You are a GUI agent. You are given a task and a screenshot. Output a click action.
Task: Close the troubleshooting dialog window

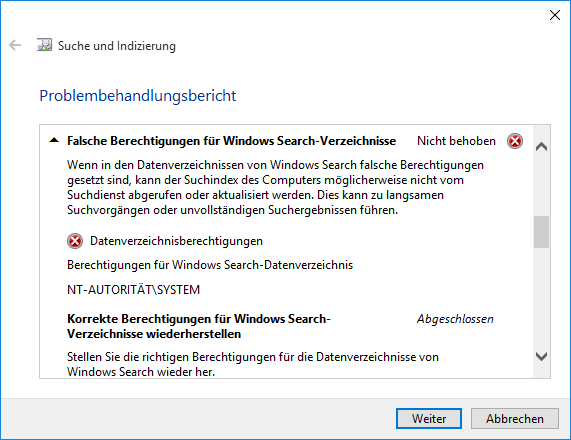click(555, 15)
